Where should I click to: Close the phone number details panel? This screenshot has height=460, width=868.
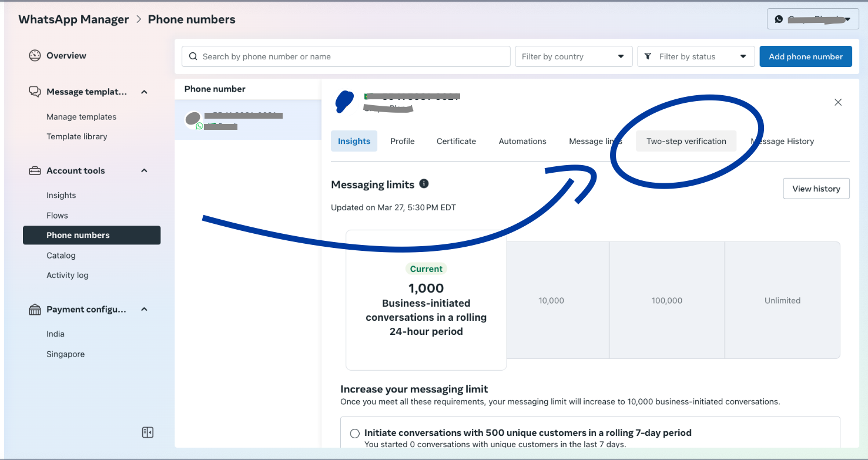(838, 102)
